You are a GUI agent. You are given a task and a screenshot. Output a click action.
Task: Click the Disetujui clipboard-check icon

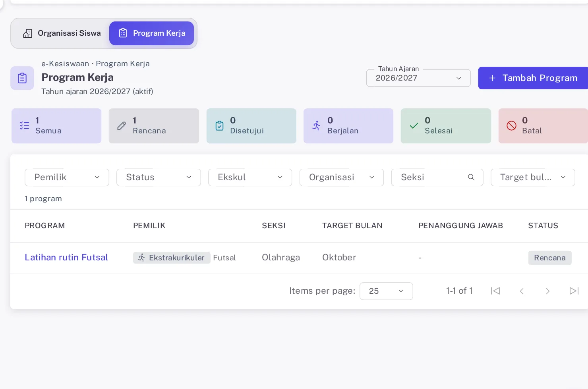pos(219,126)
